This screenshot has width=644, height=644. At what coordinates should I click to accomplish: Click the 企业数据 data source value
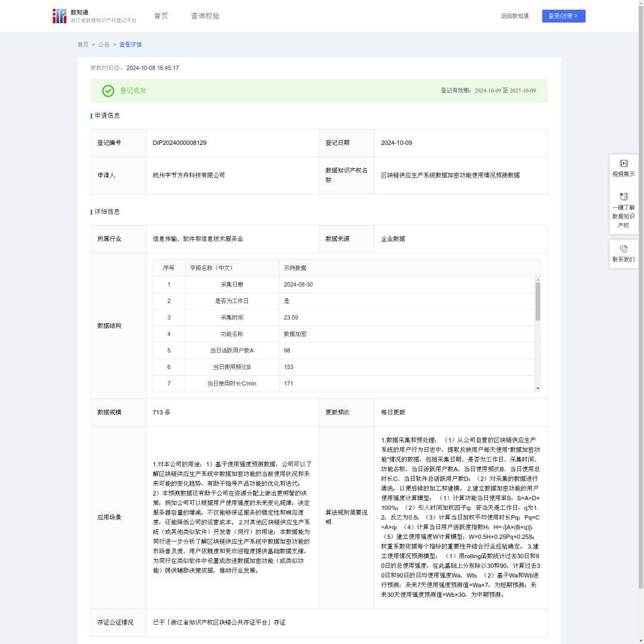(392, 239)
